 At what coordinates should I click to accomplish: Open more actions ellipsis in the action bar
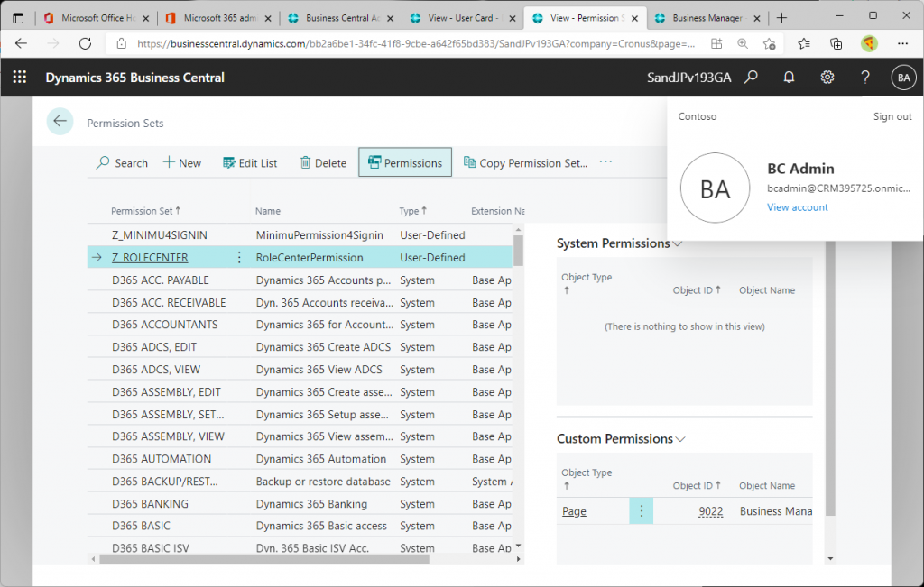pyautogui.click(x=605, y=162)
